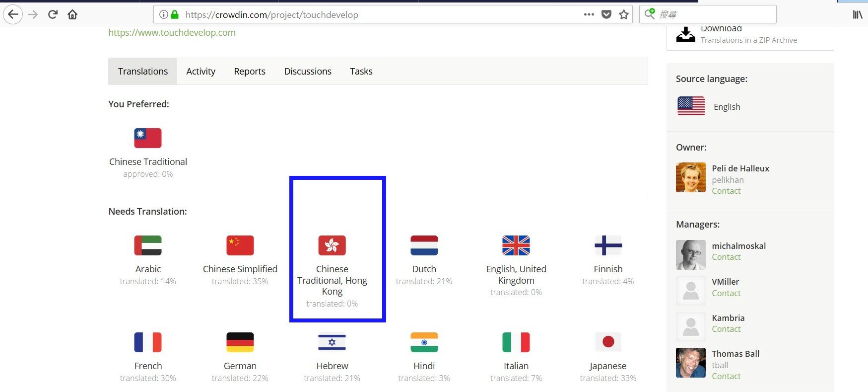Click the browser Forward arrow button
868x392 pixels.
click(33, 14)
